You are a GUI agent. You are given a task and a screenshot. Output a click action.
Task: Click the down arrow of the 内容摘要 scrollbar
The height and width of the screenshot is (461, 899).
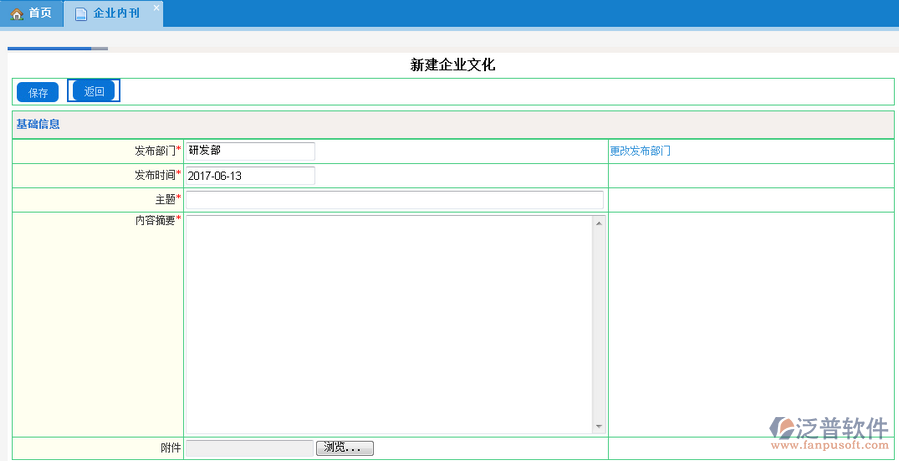(x=599, y=426)
